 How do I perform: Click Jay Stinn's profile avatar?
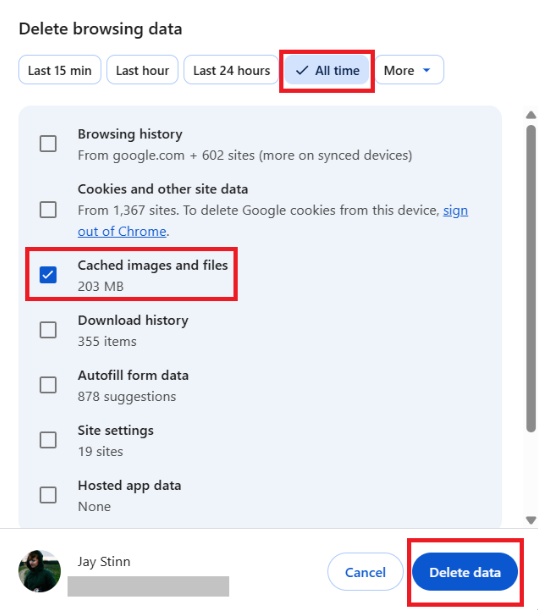(x=40, y=571)
